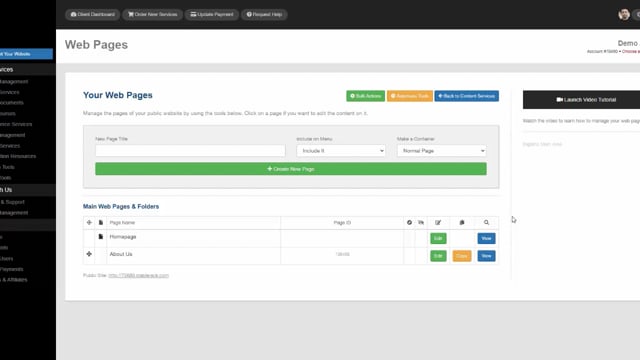Viewport: 640px width, 360px height.
Task: Open Make a Container dropdown
Action: (x=442, y=151)
